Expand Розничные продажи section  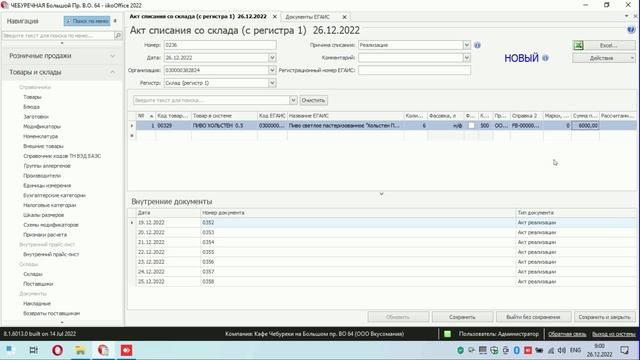click(112, 56)
